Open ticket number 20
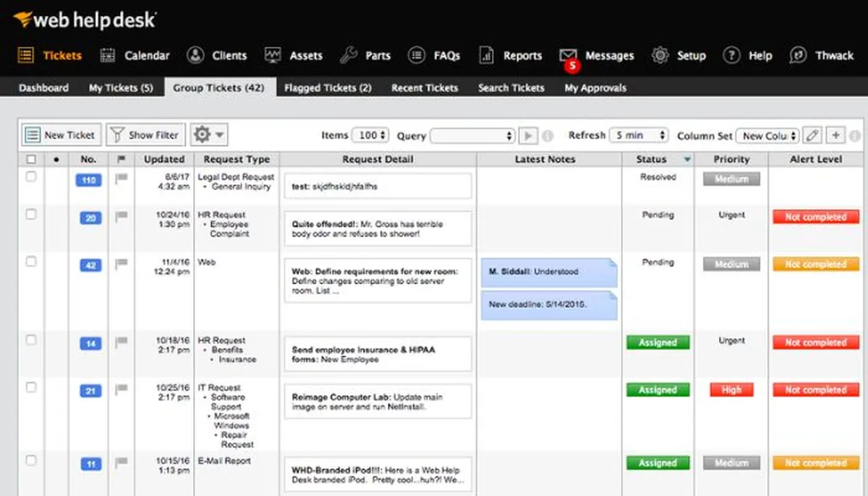This screenshot has width=868, height=496. (x=90, y=218)
